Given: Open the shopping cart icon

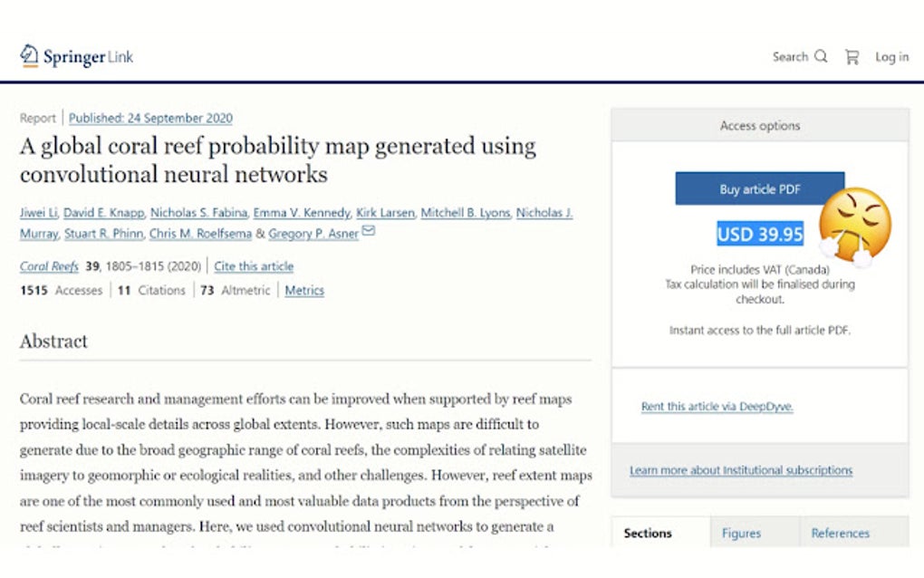Looking at the screenshot, I should click(x=852, y=56).
